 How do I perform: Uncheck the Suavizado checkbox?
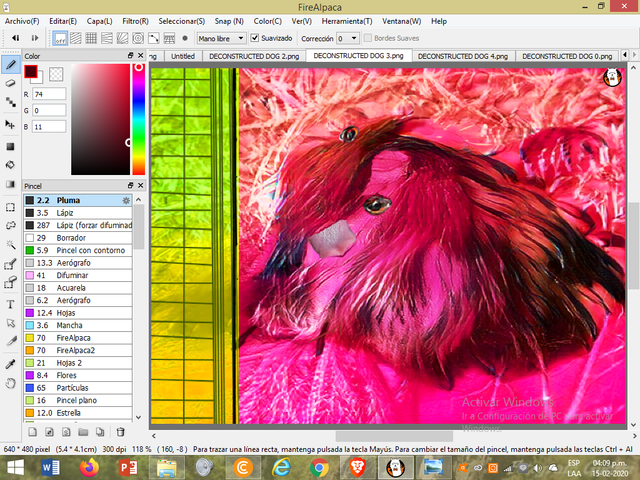coord(255,38)
